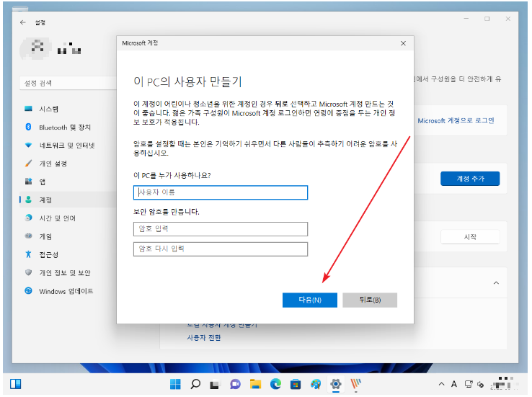Click the 시스템 monitor icon
This screenshot has height=397, width=532.
(x=29, y=109)
